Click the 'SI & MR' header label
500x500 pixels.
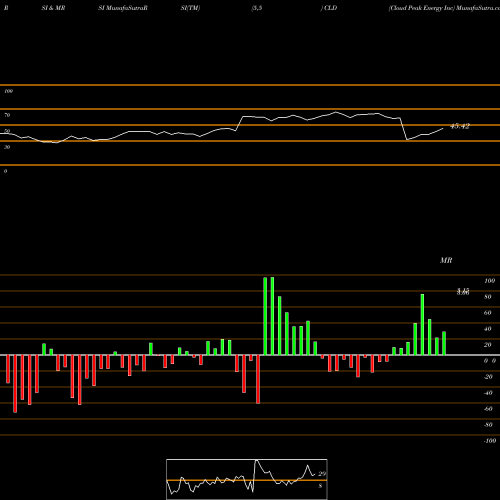coord(53,8)
